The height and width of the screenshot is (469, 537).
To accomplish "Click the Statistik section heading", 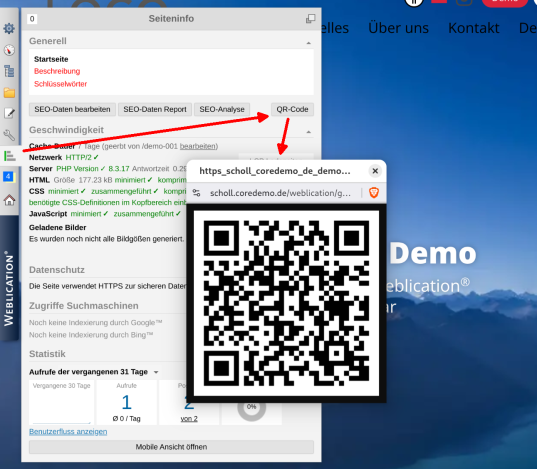I will (47, 354).
